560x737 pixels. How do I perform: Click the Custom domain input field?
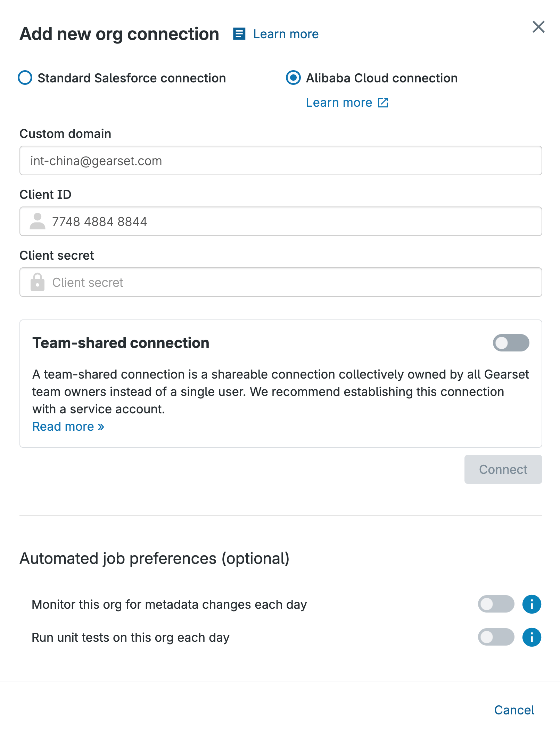coord(281,161)
